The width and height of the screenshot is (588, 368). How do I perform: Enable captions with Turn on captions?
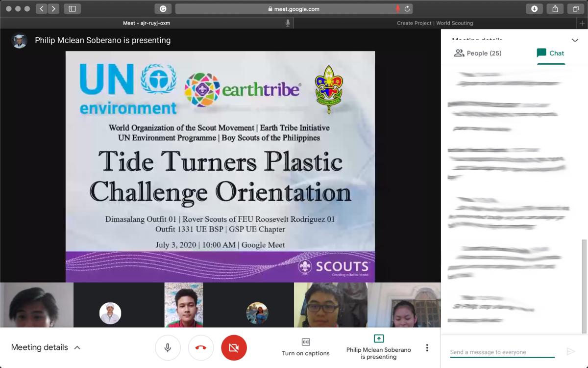pos(305,347)
